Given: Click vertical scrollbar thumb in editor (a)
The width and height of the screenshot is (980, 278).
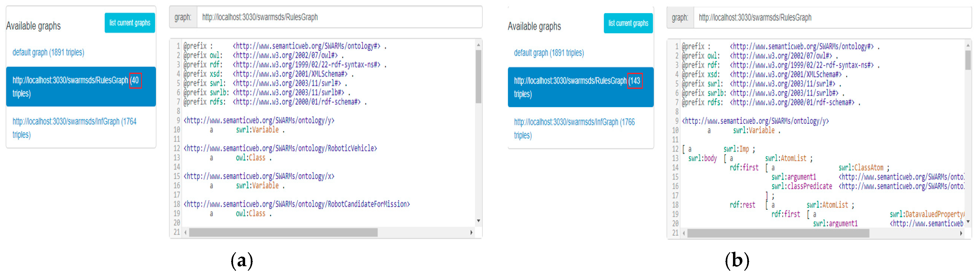Looking at the screenshot, I should (478, 76).
